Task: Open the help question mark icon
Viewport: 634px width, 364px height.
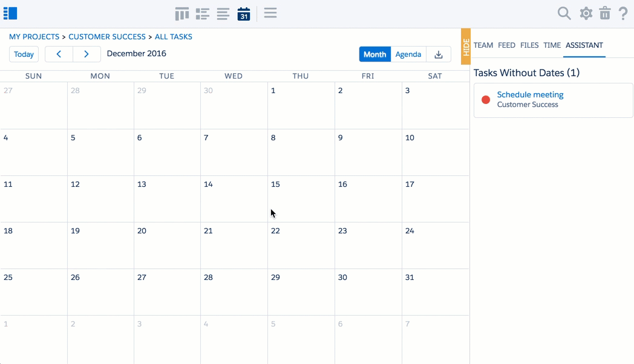Action: [623, 13]
